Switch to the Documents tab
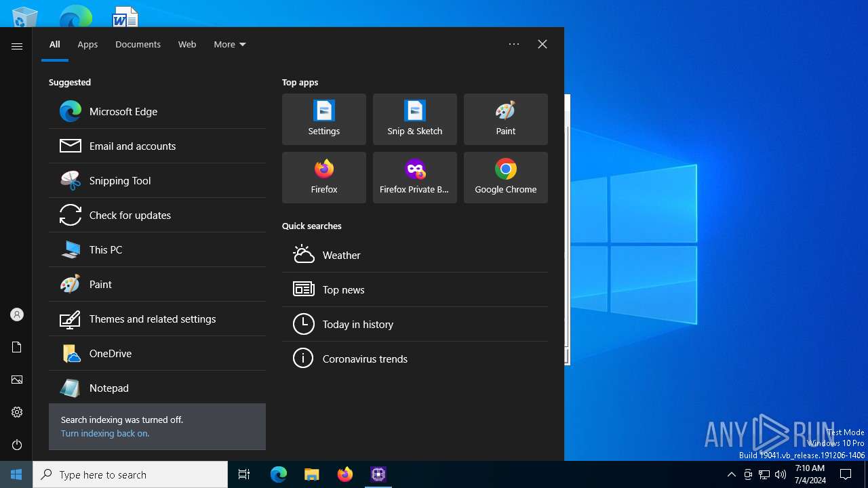868x488 pixels. click(x=138, y=44)
